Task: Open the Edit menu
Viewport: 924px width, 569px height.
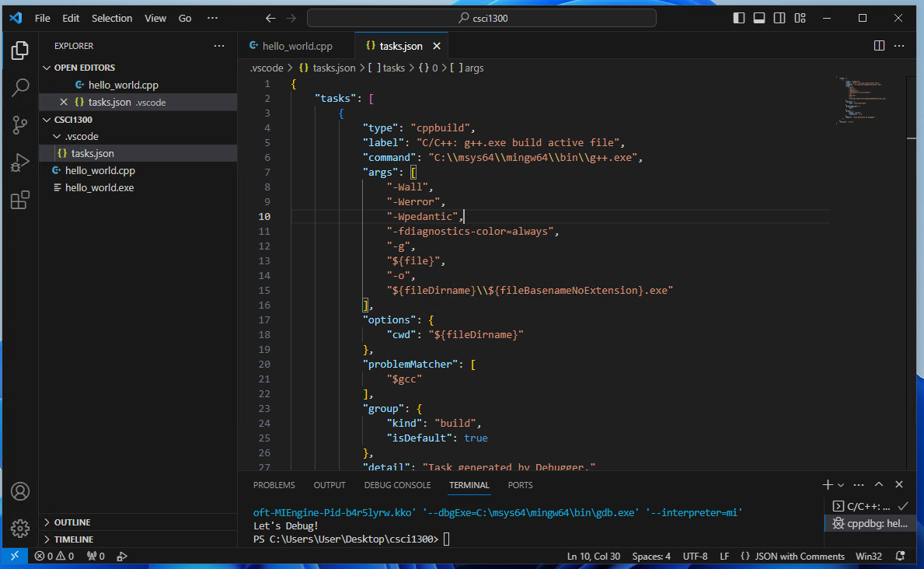Action: tap(71, 19)
